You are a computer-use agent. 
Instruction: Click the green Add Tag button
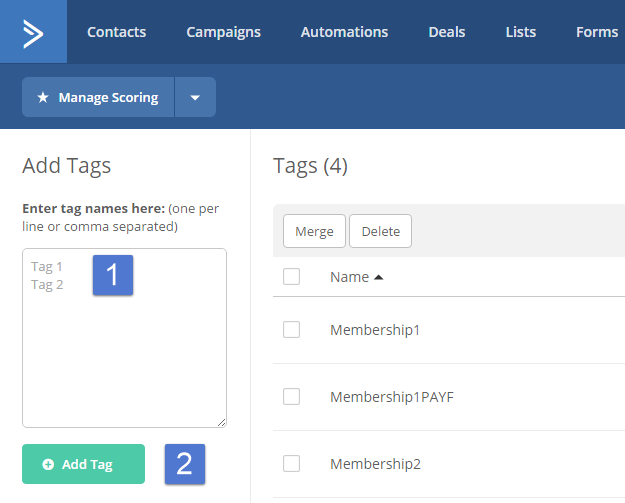coord(83,464)
